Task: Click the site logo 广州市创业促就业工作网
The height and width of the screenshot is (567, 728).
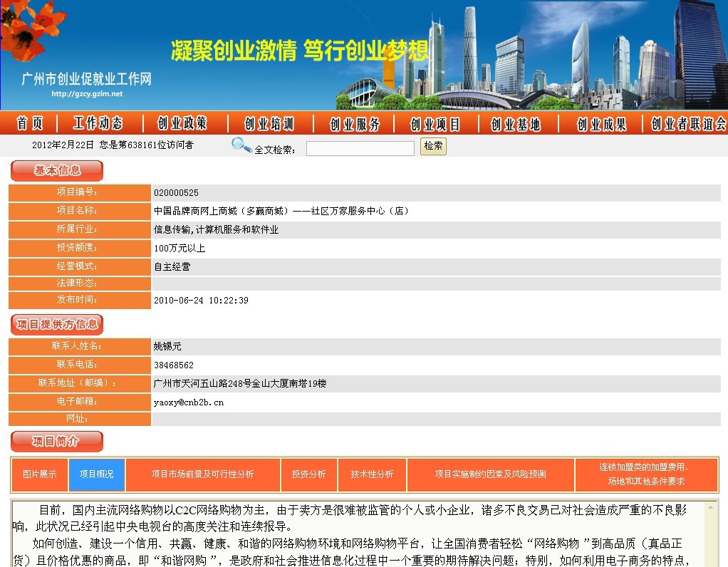Action: [x=87, y=80]
